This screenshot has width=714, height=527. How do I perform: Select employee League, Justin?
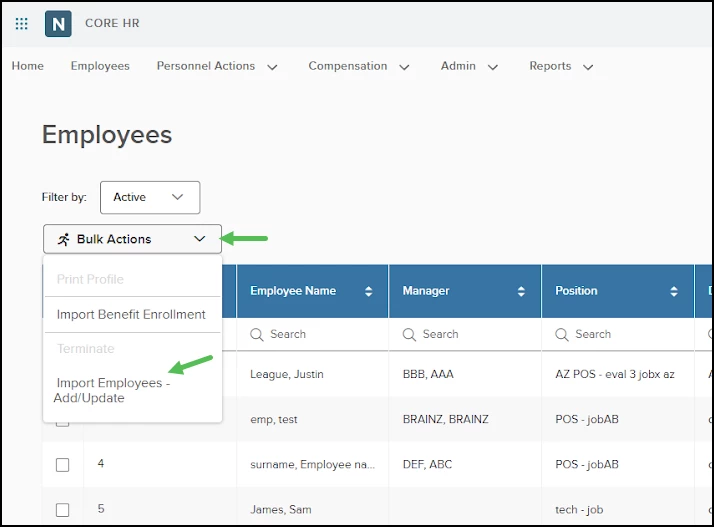point(287,374)
